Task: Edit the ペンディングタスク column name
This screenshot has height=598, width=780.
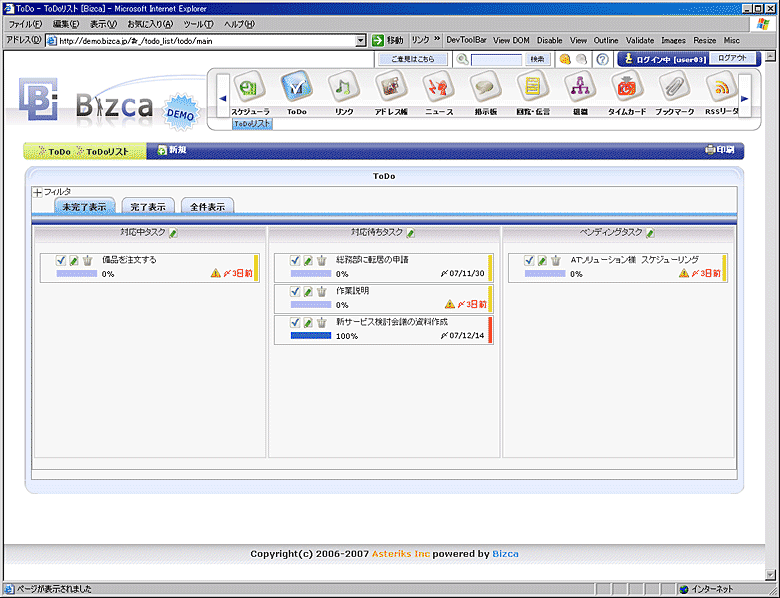Action: click(x=650, y=233)
